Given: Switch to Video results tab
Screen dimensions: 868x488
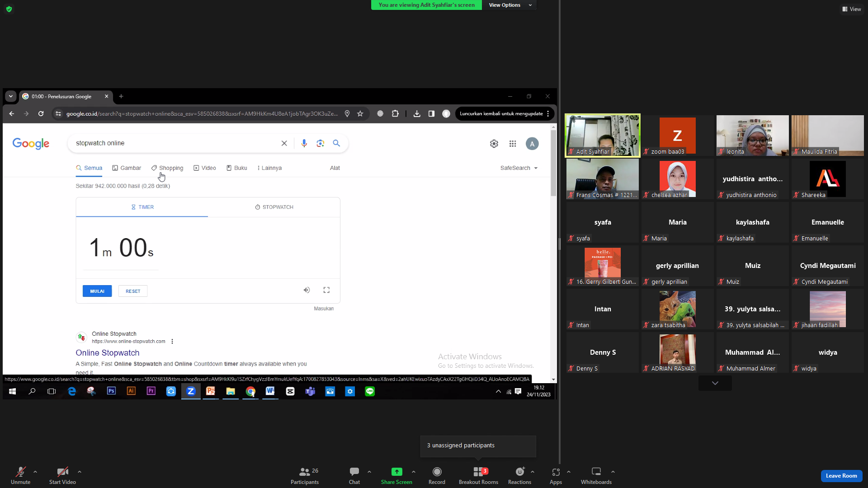Looking at the screenshot, I should pos(205,168).
